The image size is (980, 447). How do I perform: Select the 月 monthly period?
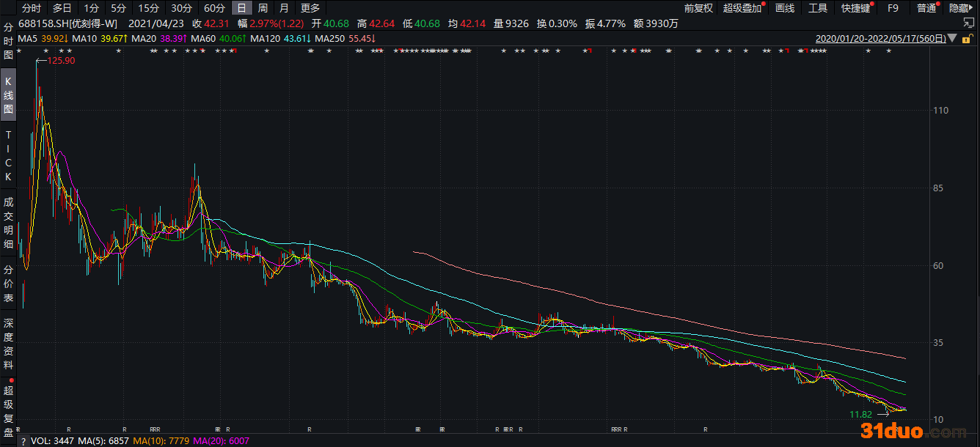point(284,8)
